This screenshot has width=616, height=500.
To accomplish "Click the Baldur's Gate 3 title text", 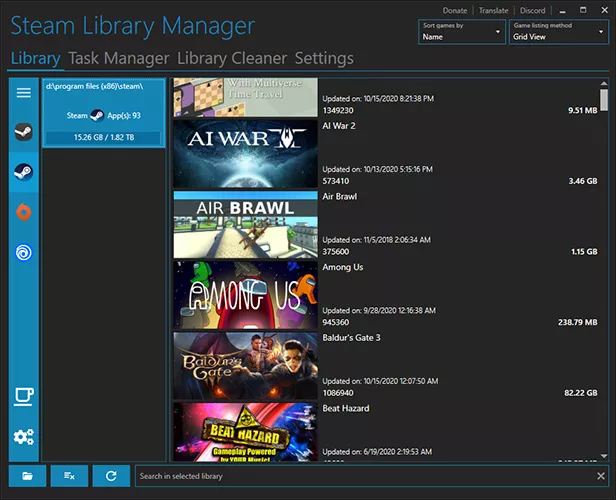I will coord(351,338).
